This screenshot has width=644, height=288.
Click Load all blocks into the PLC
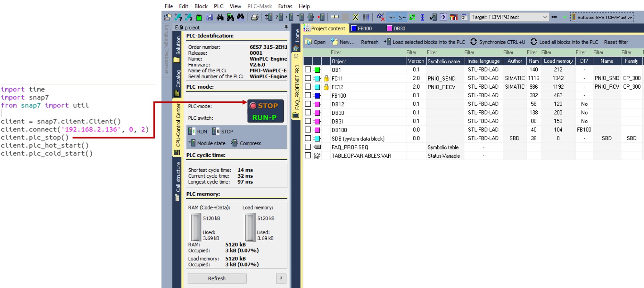coord(564,42)
